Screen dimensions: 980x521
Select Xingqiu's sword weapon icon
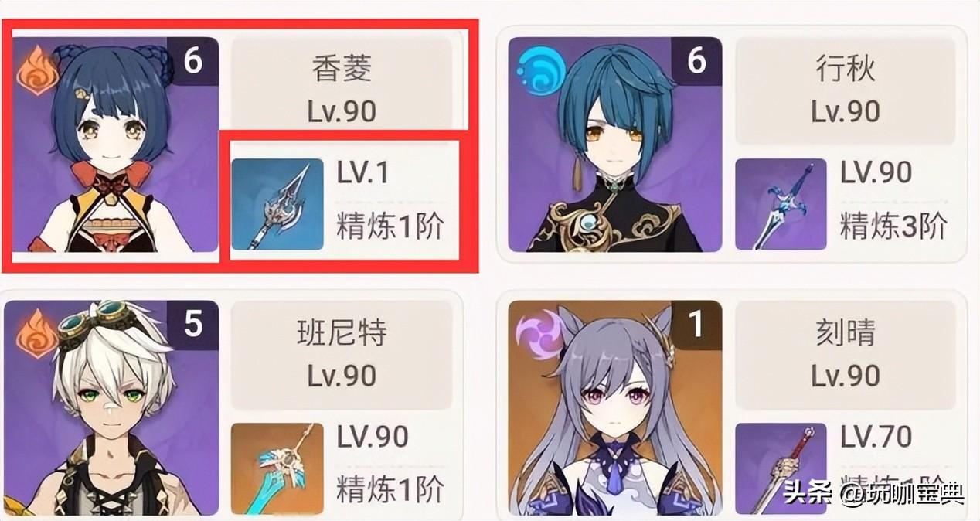click(781, 204)
